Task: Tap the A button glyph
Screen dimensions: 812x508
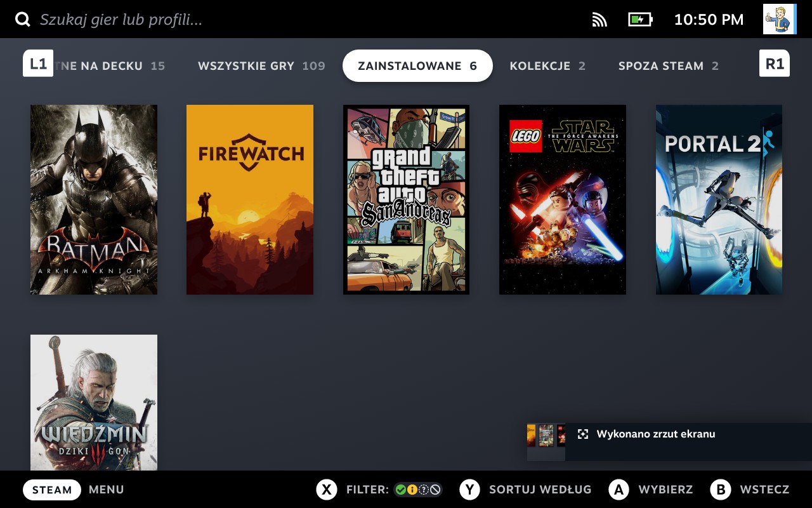Action: (619, 490)
